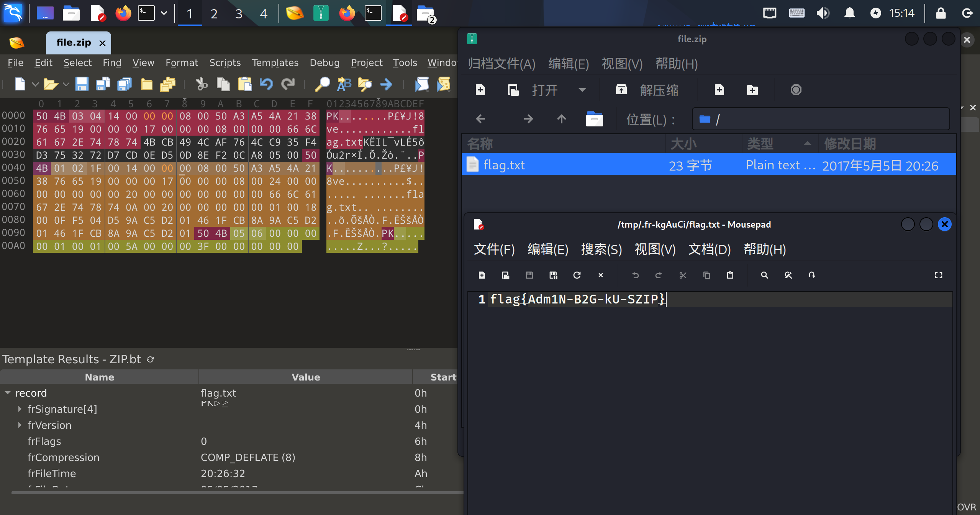Image resolution: width=980 pixels, height=515 pixels.
Task: Toggle Mousepad fullscreen icon
Action: click(x=938, y=275)
